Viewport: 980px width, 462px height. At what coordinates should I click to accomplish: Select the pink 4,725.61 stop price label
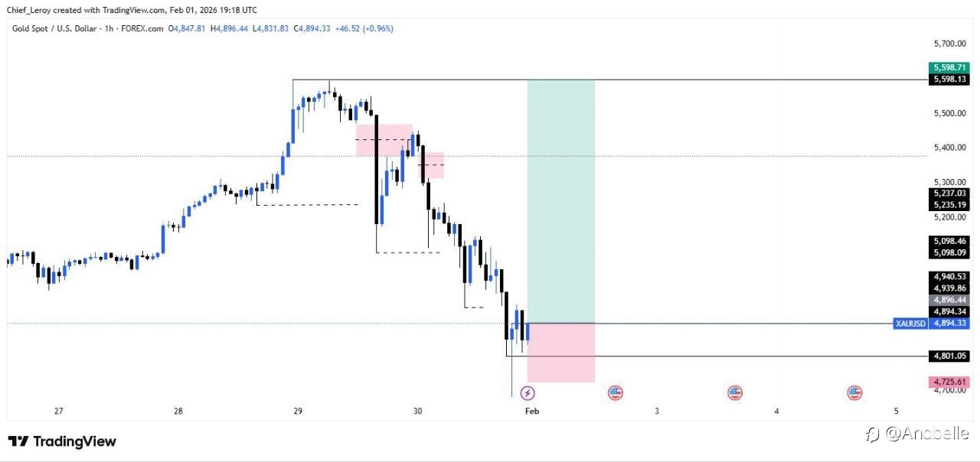coord(950,382)
